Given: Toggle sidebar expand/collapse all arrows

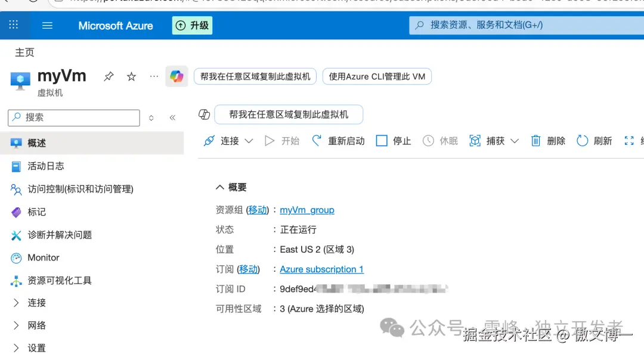Looking at the screenshot, I should (151, 118).
